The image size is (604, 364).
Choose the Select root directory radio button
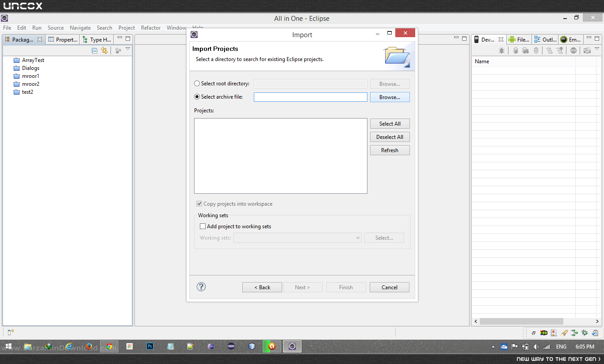click(197, 84)
